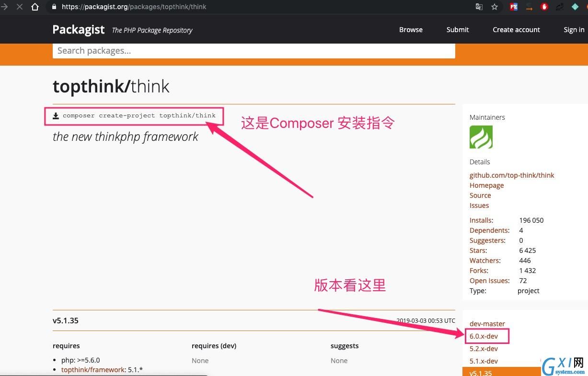The width and height of the screenshot is (588, 376).
Task: Open the Forks link
Action: (479, 271)
